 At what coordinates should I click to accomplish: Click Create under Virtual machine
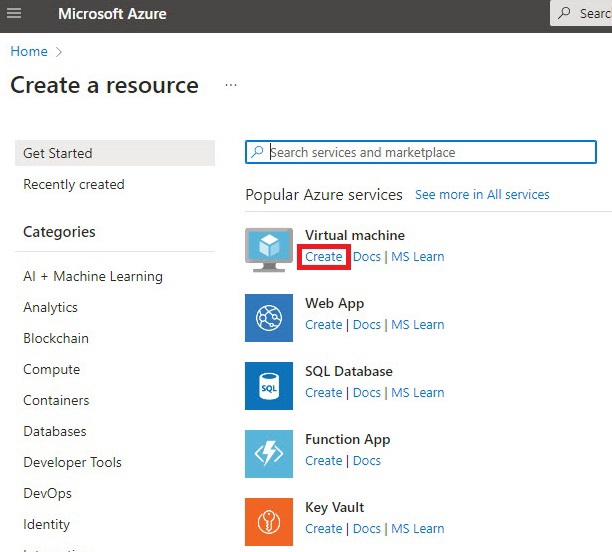(x=324, y=256)
